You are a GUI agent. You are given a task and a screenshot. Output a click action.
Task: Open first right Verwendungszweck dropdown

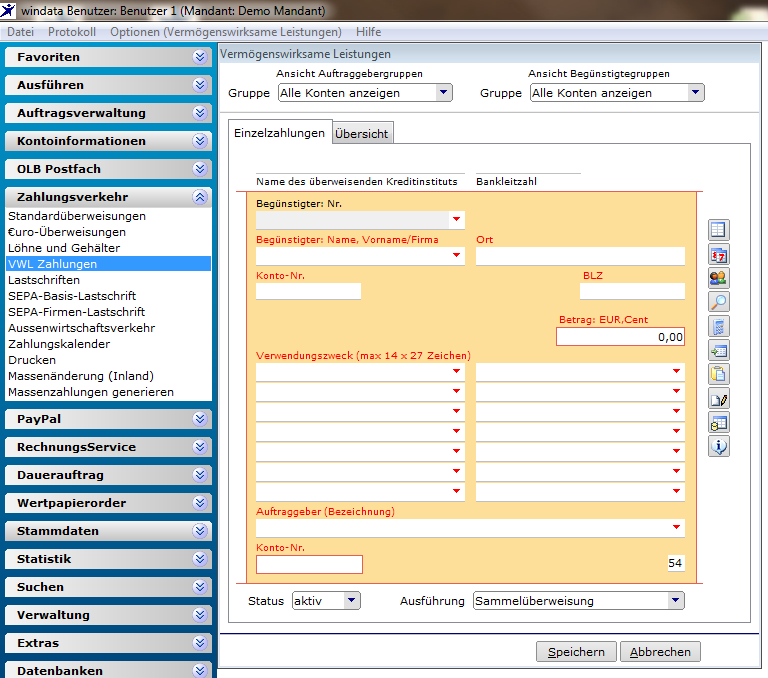pos(676,371)
